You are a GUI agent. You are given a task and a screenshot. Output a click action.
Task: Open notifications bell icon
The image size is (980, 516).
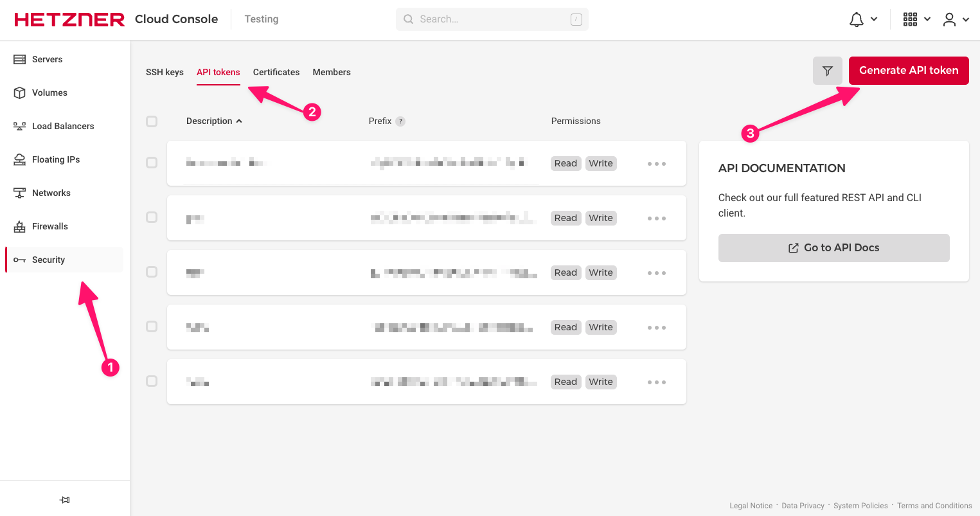pyautogui.click(x=856, y=19)
